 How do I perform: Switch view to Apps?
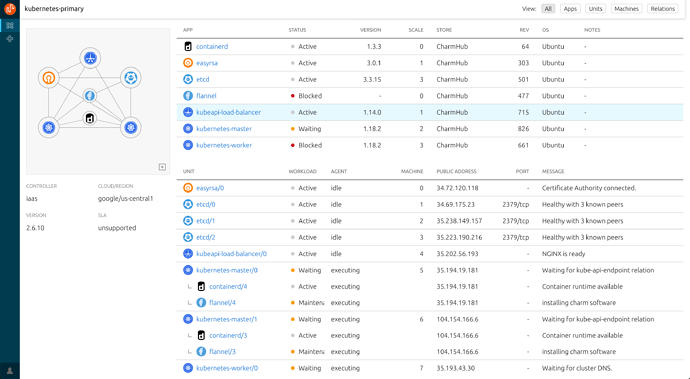(x=570, y=9)
